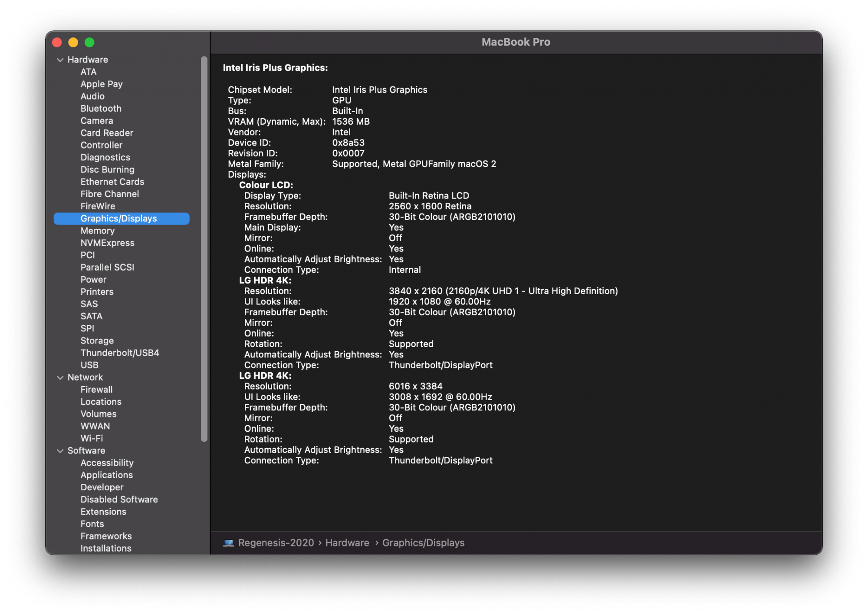Screen dimensions: 868x615
Task: View the Camera hardware information
Action: 97,120
